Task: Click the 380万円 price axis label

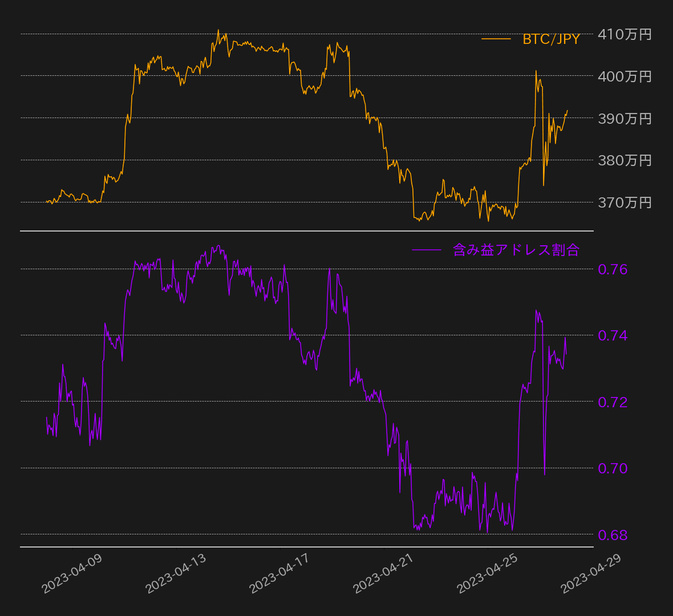Action: (625, 160)
